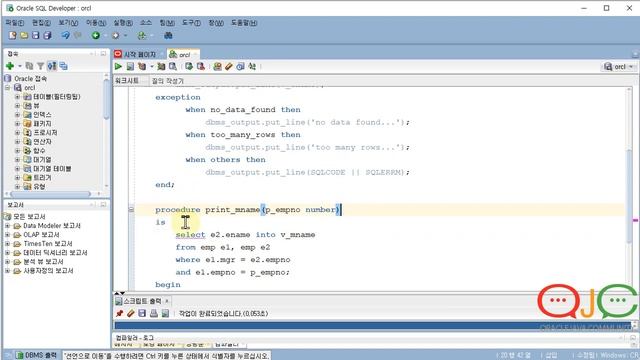Screen dimensions: 640x360
Task: Select the 트리거 tree item
Action: coord(42,178)
